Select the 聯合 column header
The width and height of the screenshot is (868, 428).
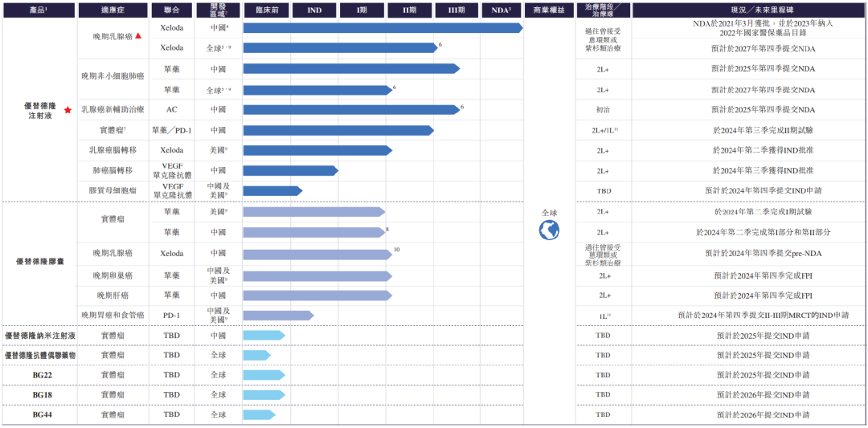(x=172, y=10)
